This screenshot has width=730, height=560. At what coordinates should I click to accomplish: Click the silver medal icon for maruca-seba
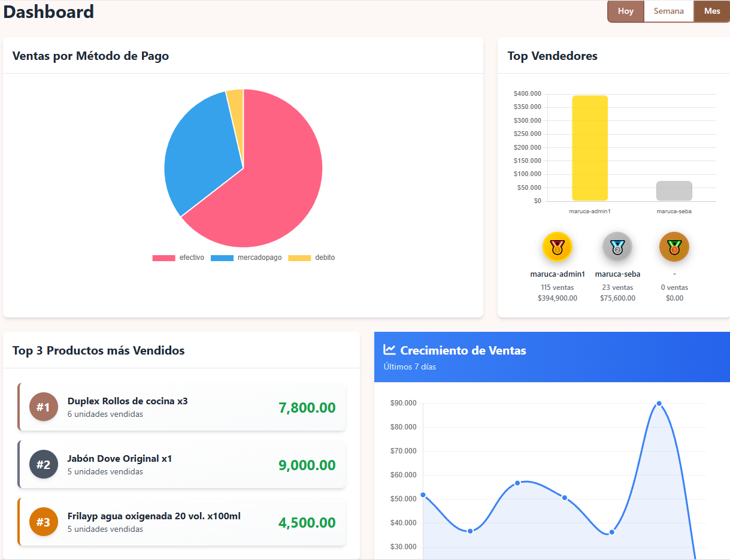click(x=617, y=247)
